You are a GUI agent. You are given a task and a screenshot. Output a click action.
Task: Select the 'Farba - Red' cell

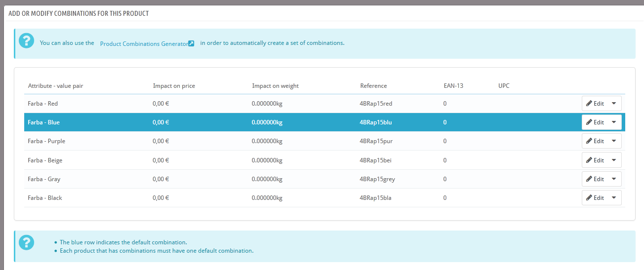point(43,104)
